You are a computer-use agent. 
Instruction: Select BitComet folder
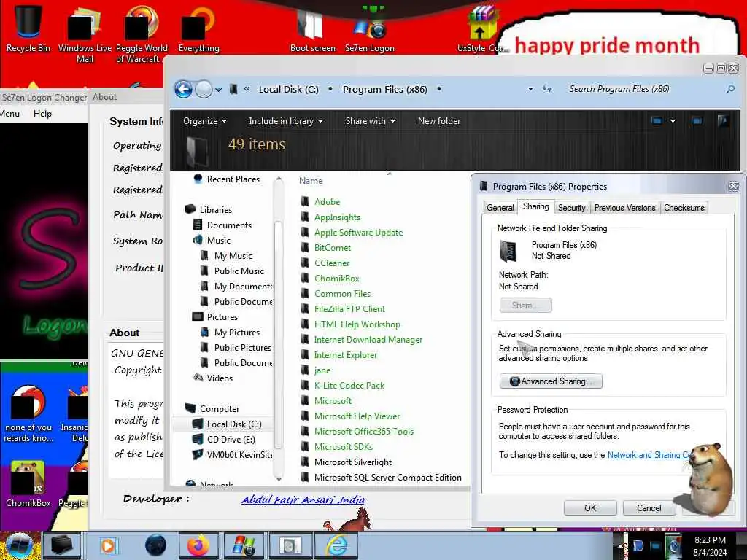tap(326, 248)
